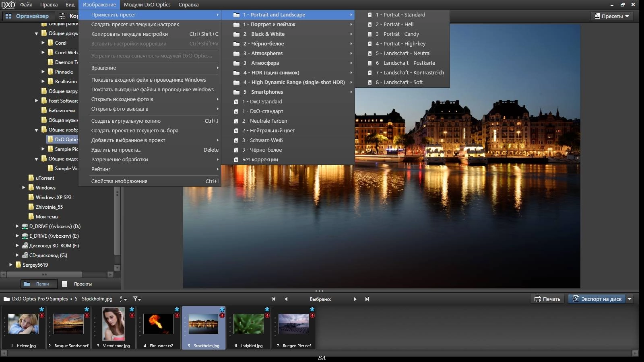Go to previous image arrow

[286, 299]
